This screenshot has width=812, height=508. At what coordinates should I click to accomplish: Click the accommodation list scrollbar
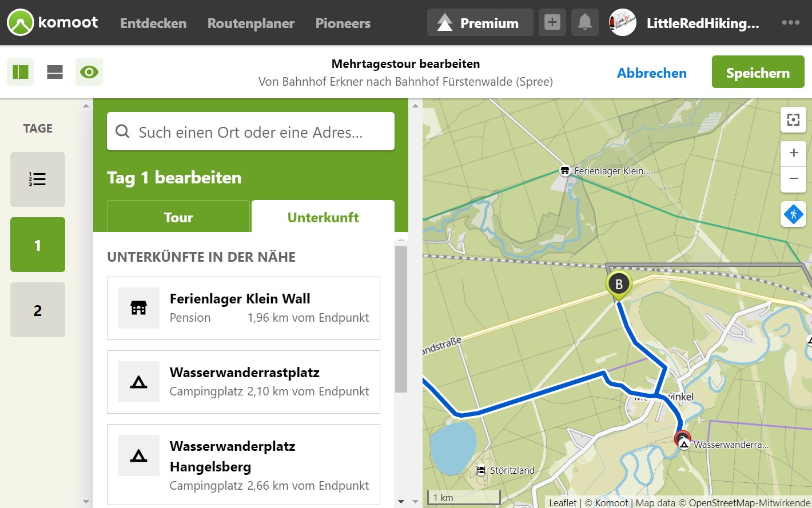pos(401,319)
